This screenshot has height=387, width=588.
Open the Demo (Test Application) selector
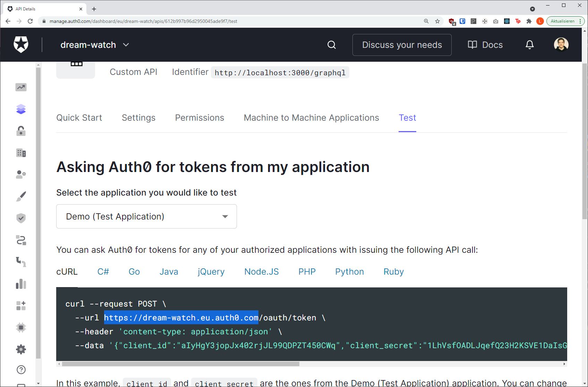146,216
